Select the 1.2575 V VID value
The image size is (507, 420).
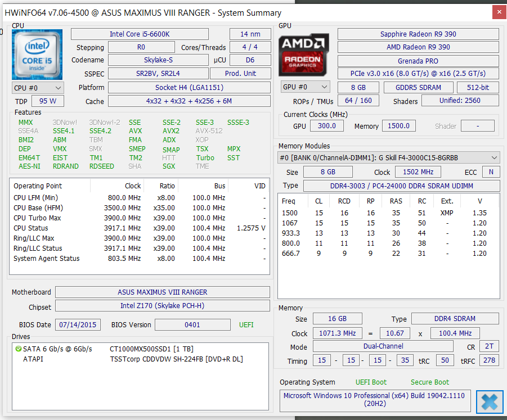coord(251,228)
